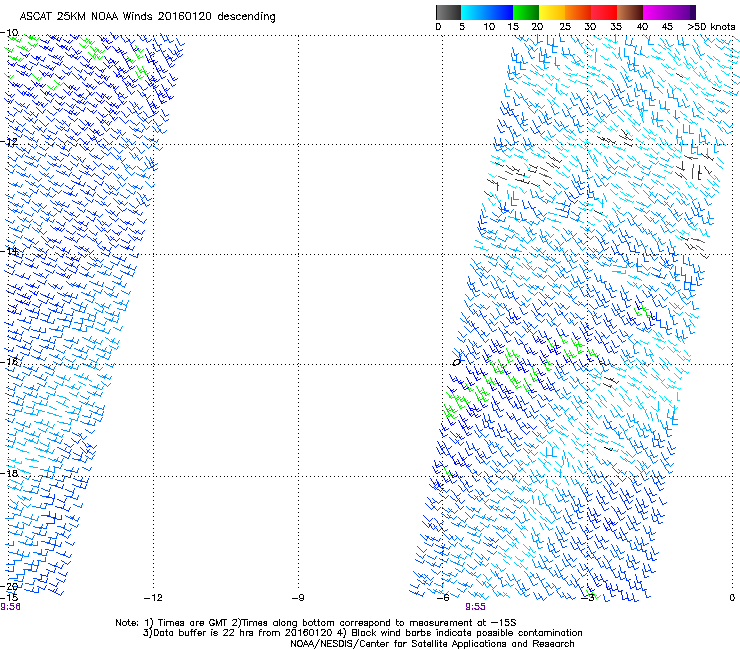The height and width of the screenshot is (650, 740).
Task: Click the purple '9:55' swath time label
Action: coord(475,607)
